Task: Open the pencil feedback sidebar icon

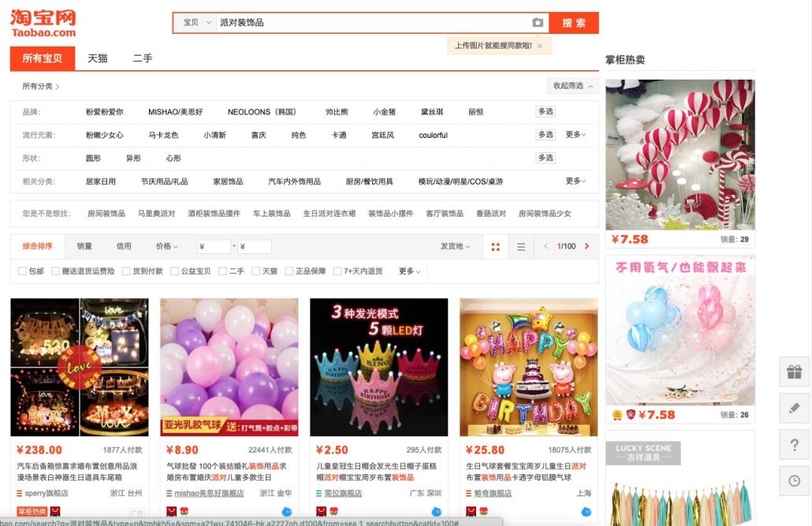Action: point(795,408)
